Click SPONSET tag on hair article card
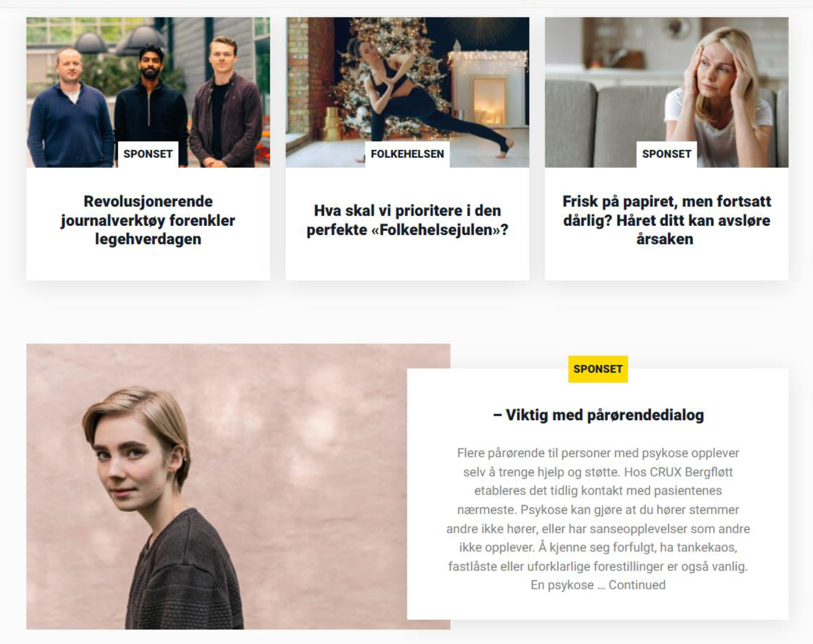The height and width of the screenshot is (644, 813). click(x=667, y=154)
